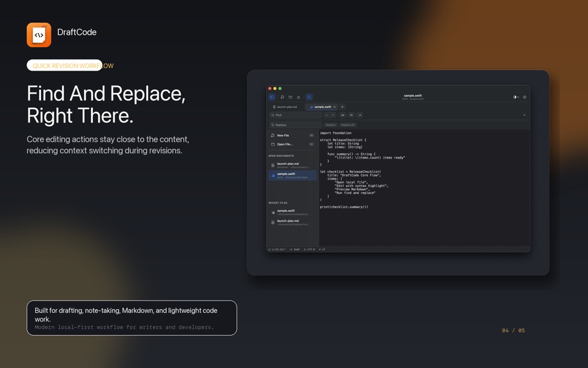Click the LF line ending status item

322,249
